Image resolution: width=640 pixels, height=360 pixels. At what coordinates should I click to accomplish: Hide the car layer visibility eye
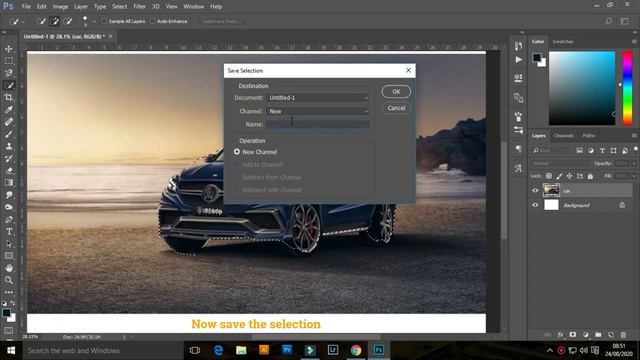pos(535,190)
